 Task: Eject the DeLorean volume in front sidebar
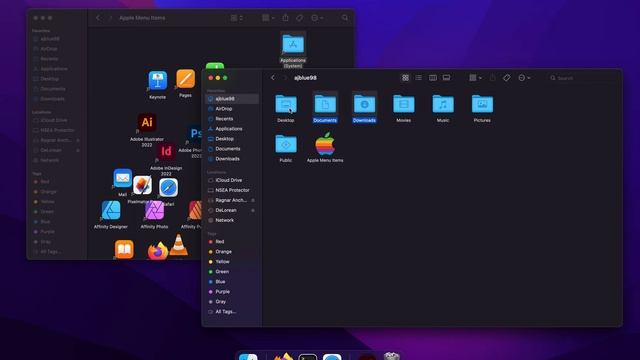click(253, 210)
